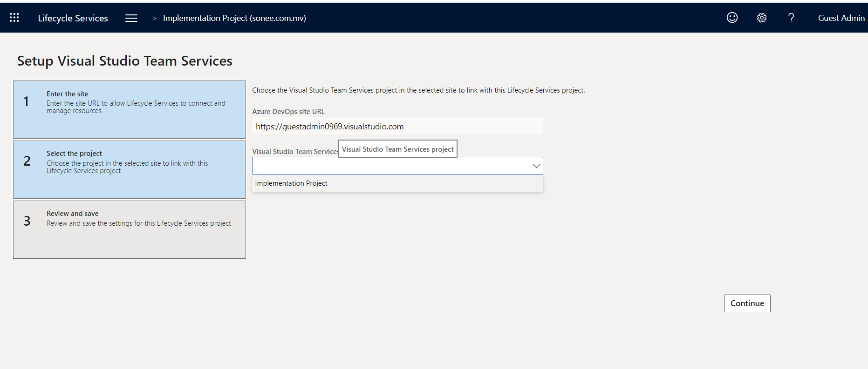Click the smiley feedback icon

click(732, 18)
